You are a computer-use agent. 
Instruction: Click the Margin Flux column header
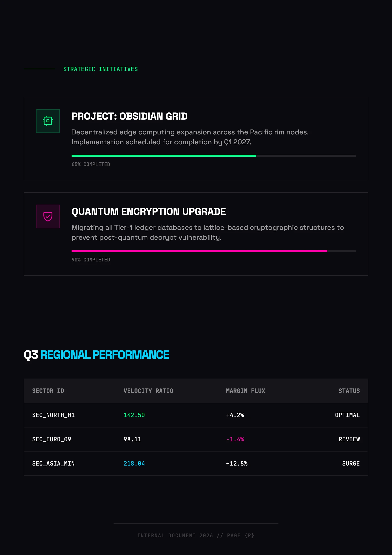246,391
